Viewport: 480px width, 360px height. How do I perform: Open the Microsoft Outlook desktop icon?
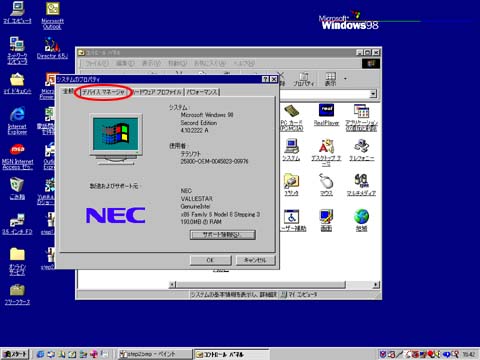[x=52, y=15]
